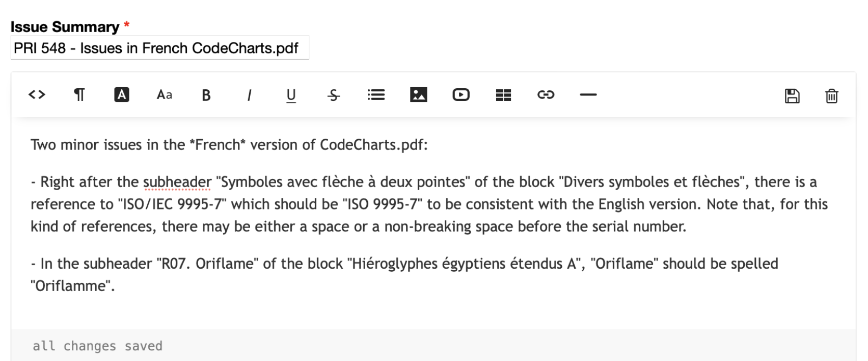Save the draft with floppy icon

click(792, 96)
